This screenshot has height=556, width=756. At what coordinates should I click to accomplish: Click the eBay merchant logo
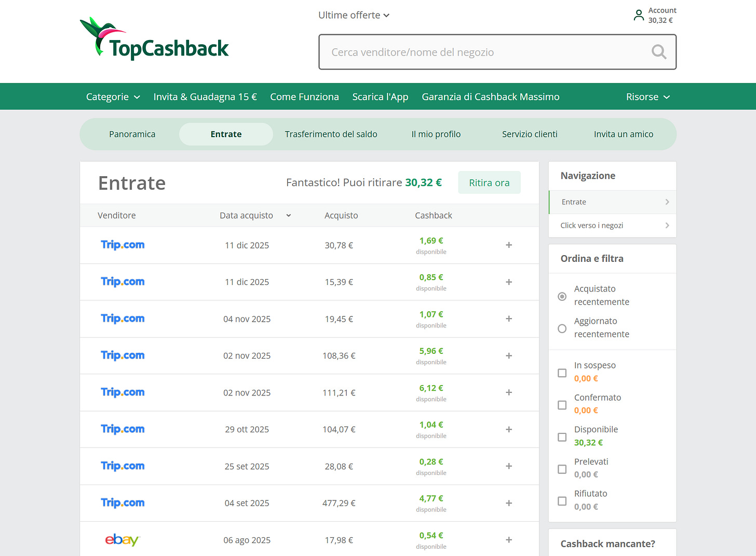point(122,540)
